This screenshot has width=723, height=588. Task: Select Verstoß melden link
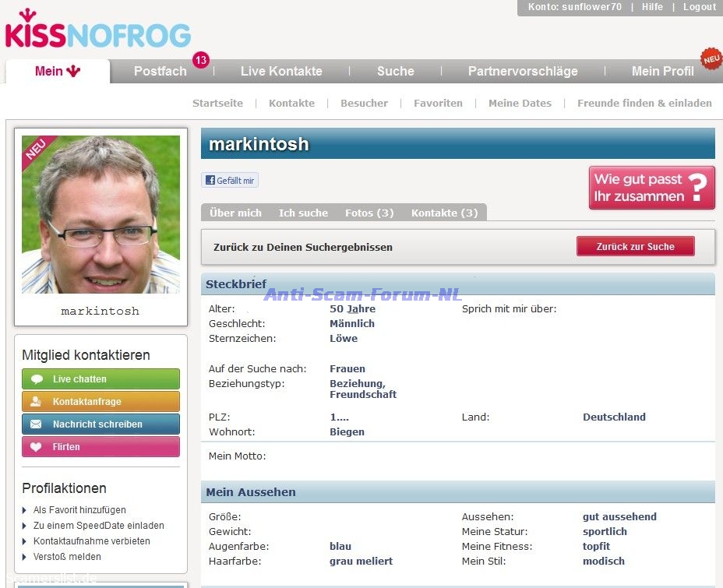[67, 557]
